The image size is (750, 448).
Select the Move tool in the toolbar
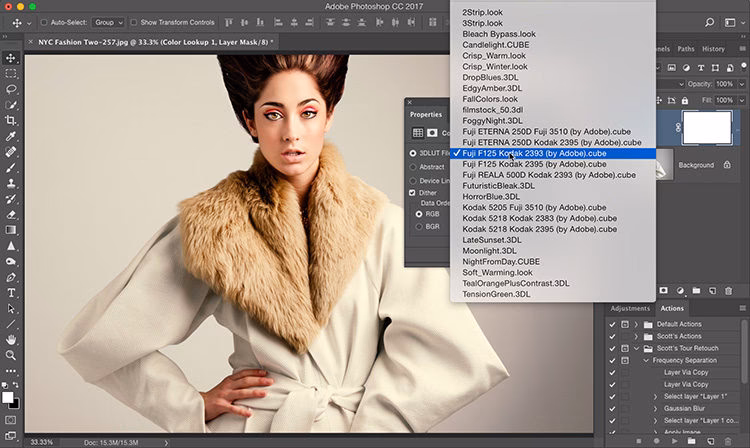[11, 58]
